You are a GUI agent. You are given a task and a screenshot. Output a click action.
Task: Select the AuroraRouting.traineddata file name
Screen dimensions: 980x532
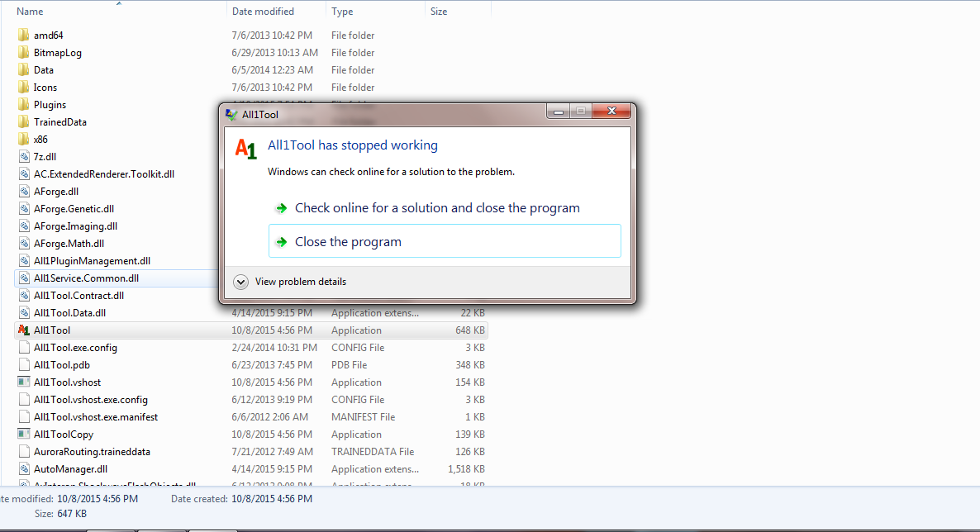(x=92, y=451)
